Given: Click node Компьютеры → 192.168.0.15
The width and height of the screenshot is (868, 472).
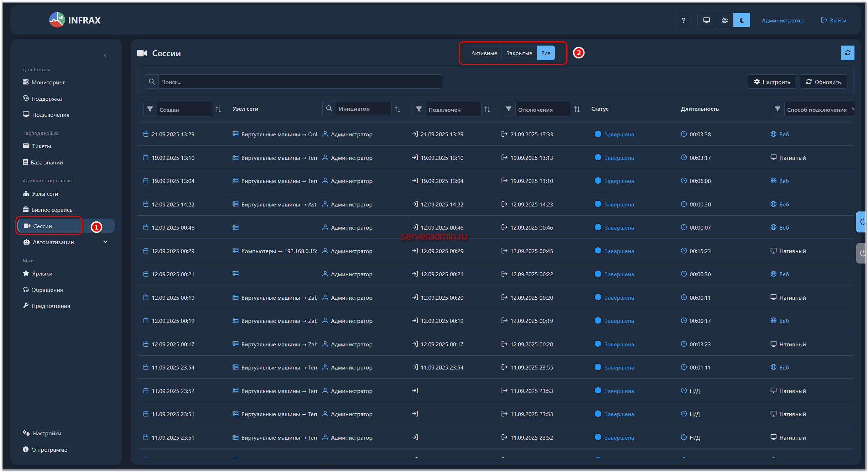Looking at the screenshot, I should pos(279,251).
